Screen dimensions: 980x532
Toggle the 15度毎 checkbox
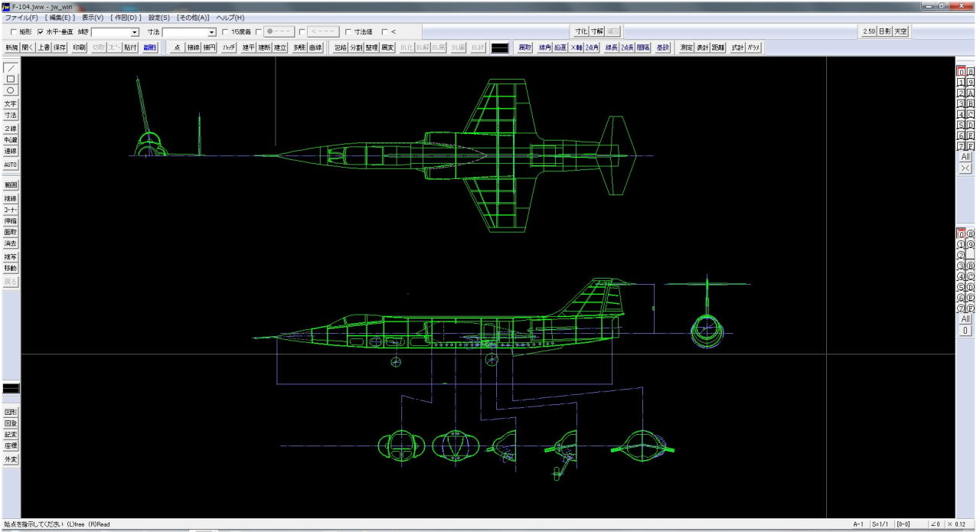(x=224, y=32)
